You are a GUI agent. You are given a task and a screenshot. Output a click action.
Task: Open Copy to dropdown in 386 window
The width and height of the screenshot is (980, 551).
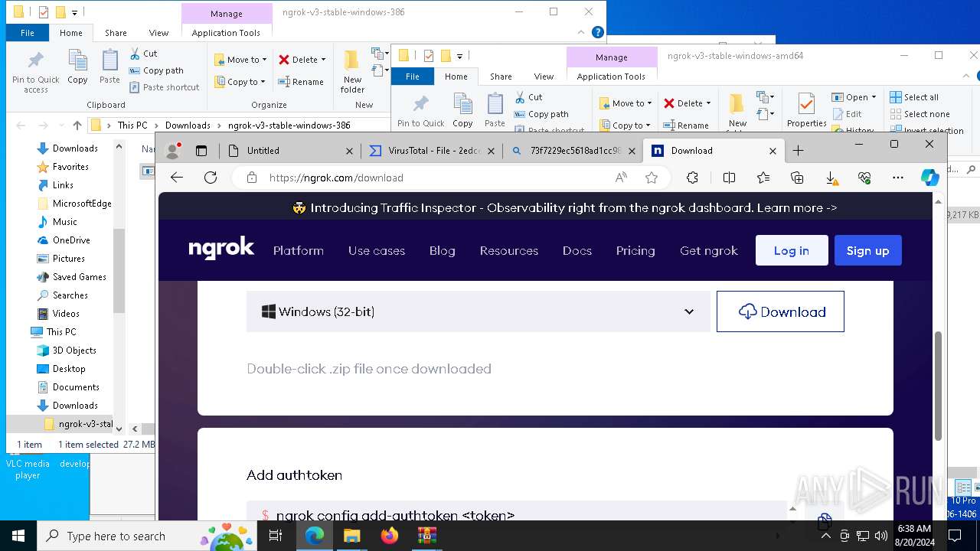[x=240, y=82]
